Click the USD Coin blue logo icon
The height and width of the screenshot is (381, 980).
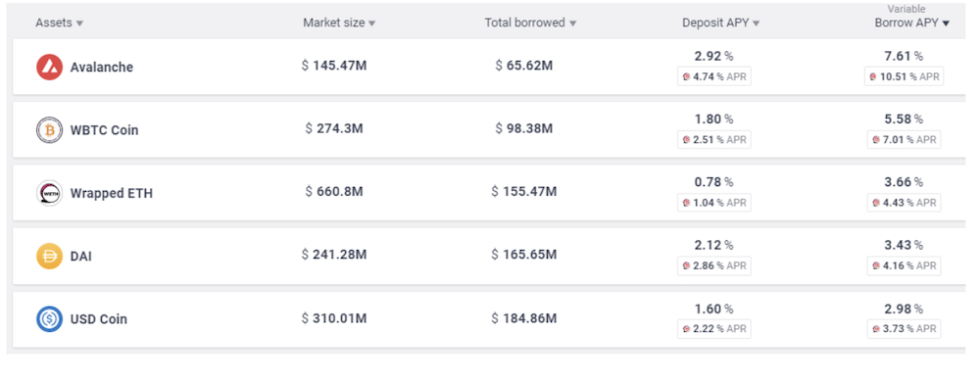49,319
